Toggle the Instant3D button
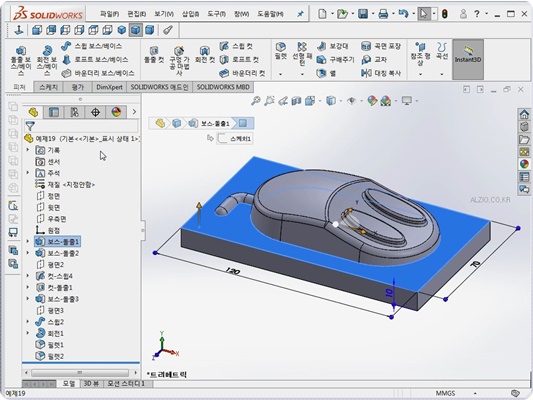This screenshot has width=533, height=400. (x=468, y=59)
